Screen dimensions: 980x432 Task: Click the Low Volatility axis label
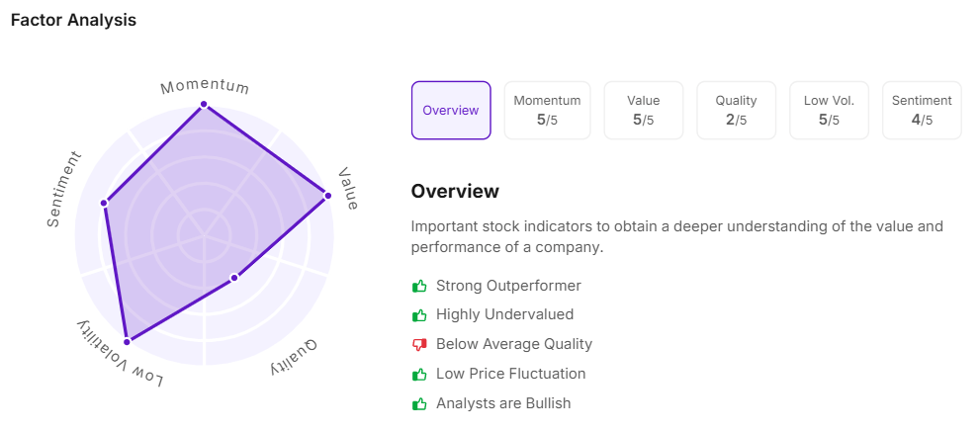[x=121, y=355]
